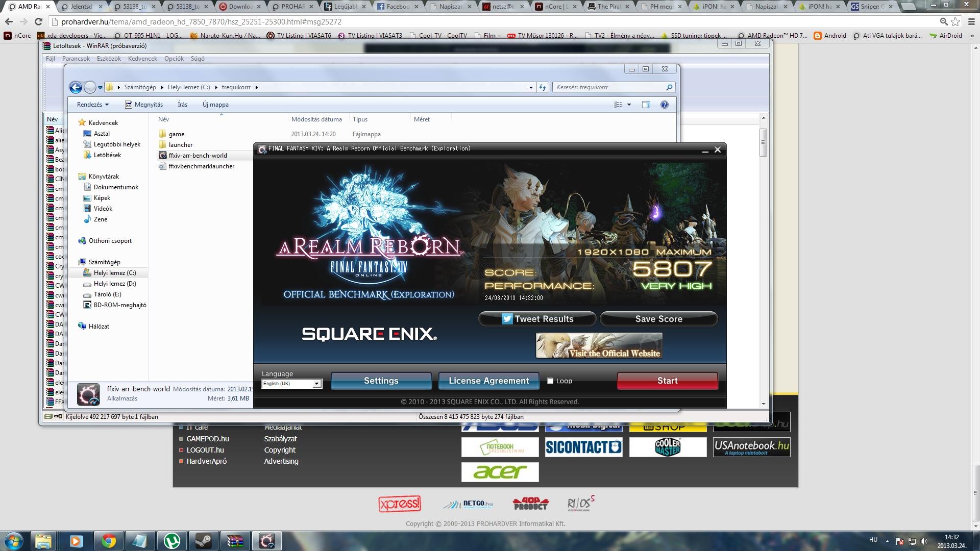Open the xda-developers bookmark
The width and height of the screenshot is (980, 551).
click(71, 36)
